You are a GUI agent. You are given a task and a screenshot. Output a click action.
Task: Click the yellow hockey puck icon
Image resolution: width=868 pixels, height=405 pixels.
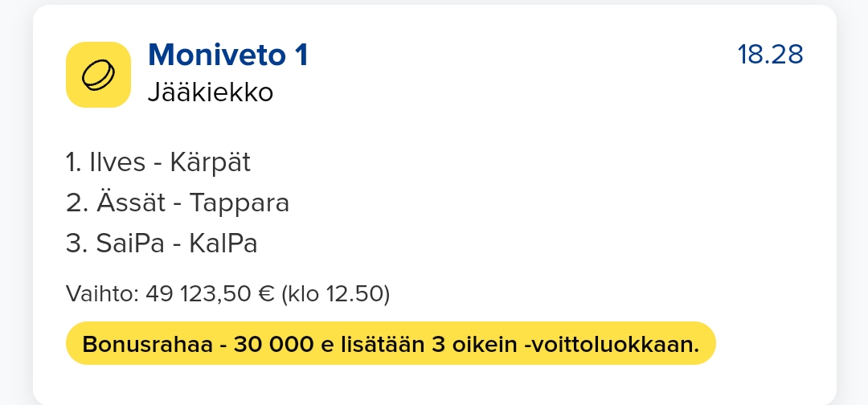[x=99, y=75]
